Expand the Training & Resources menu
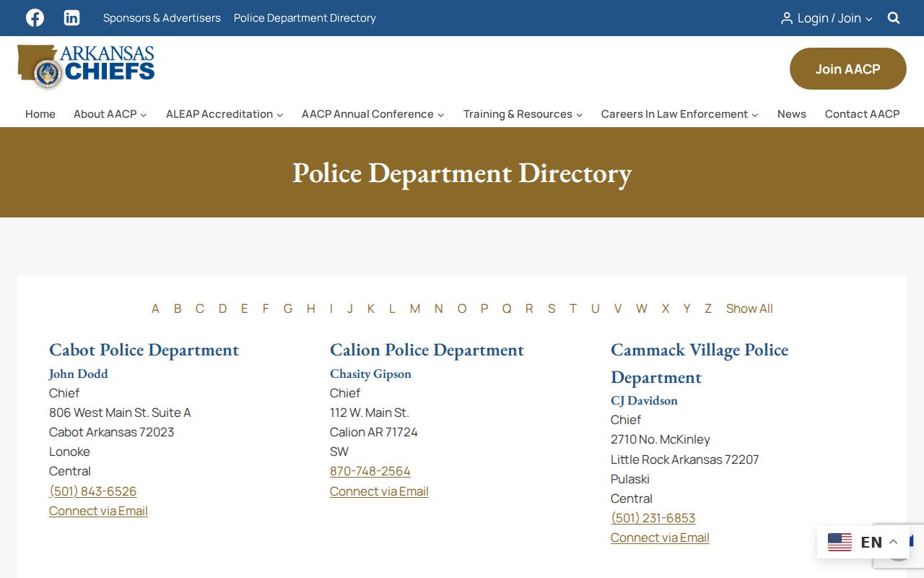 523,114
